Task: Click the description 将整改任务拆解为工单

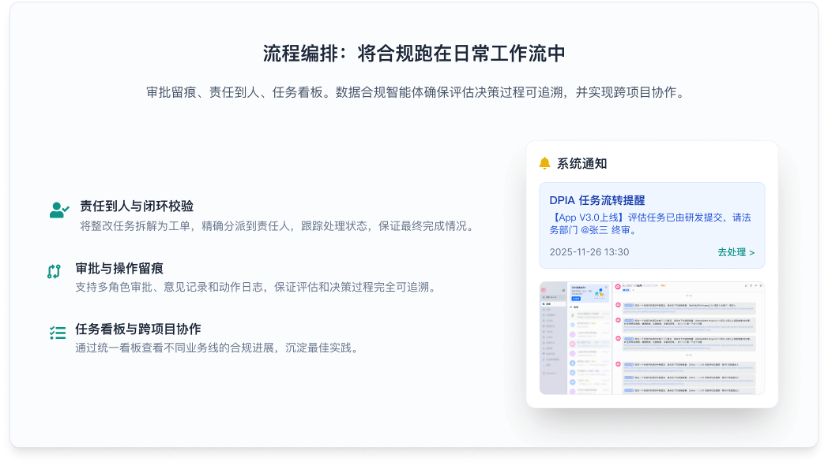Action: pyautogui.click(x=278, y=226)
